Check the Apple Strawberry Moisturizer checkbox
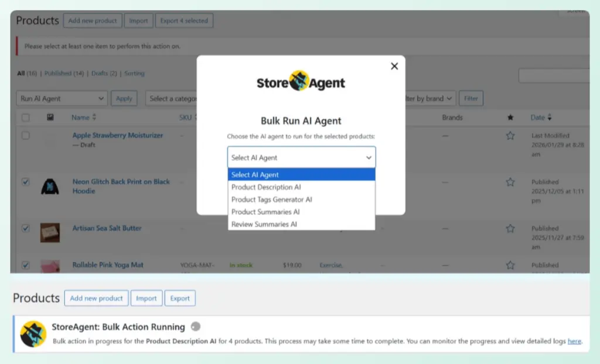The image size is (600, 364). coord(25,135)
